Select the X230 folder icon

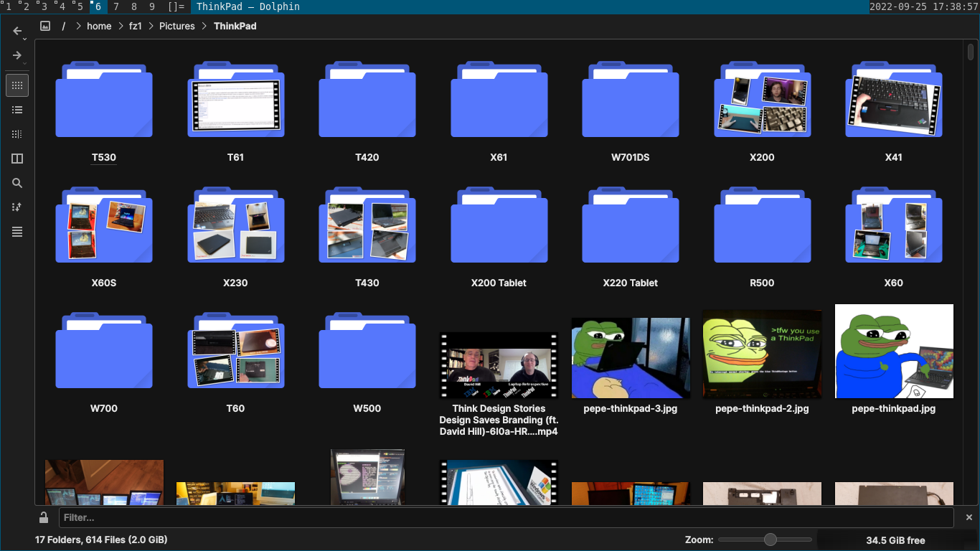[x=235, y=225]
